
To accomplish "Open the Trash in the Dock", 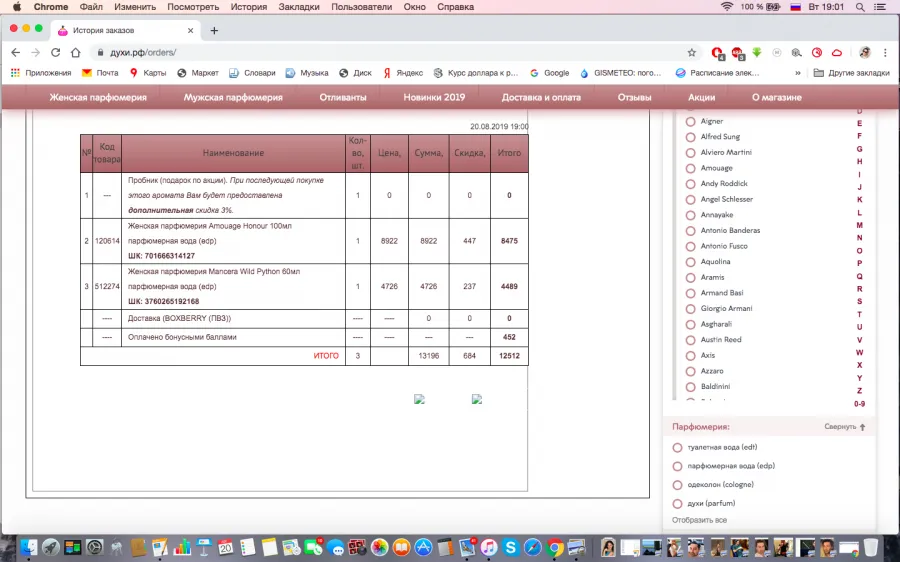I will point(871,547).
